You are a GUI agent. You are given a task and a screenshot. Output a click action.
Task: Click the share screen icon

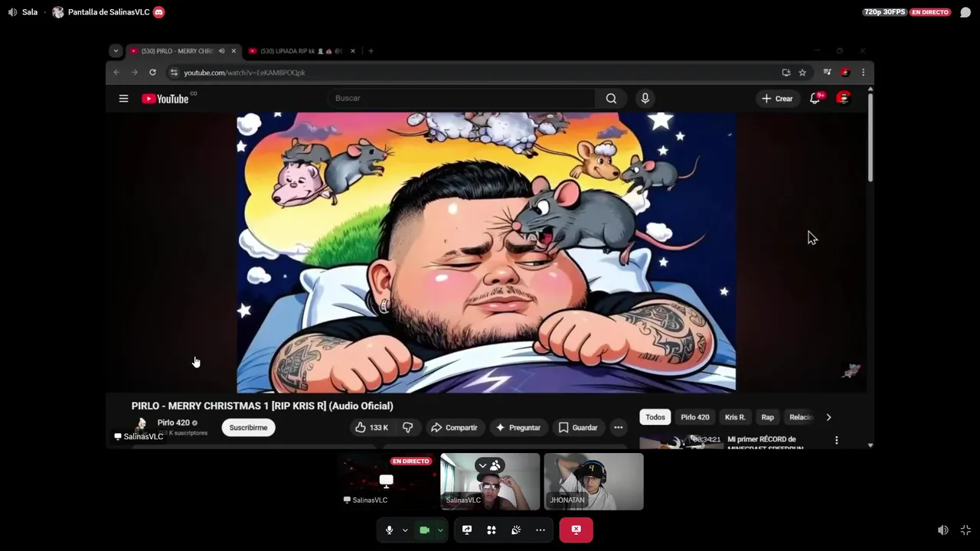(466, 530)
